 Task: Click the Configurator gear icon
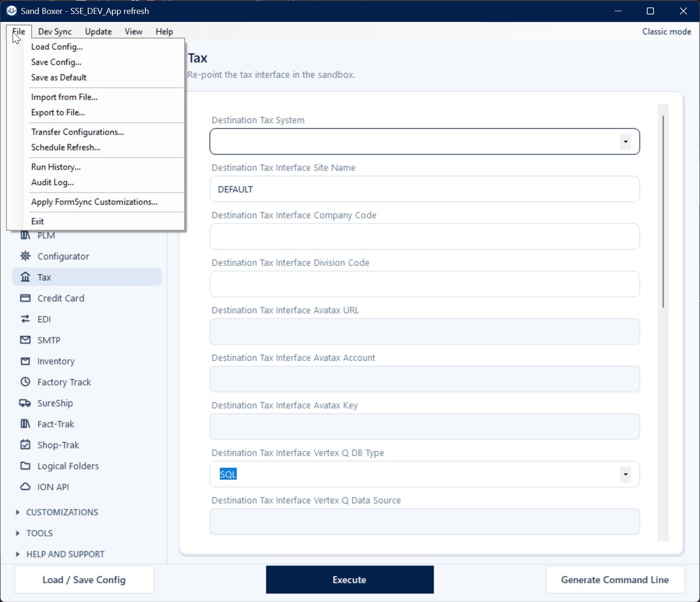(25, 256)
